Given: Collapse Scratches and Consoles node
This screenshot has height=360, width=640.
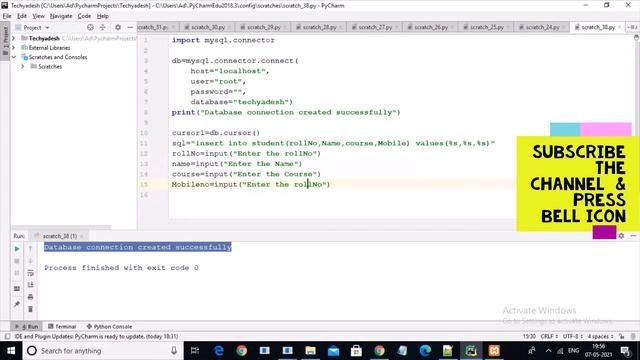Looking at the screenshot, I should point(14,57).
